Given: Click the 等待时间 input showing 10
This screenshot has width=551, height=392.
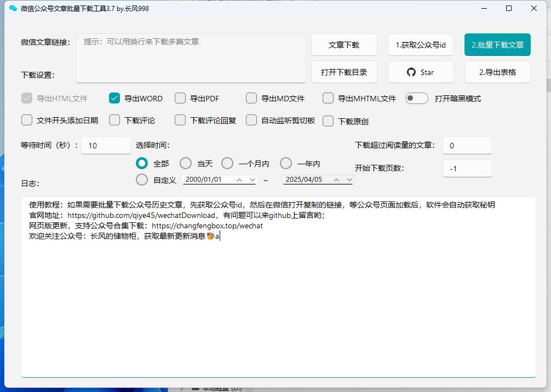Looking at the screenshot, I should pos(106,146).
